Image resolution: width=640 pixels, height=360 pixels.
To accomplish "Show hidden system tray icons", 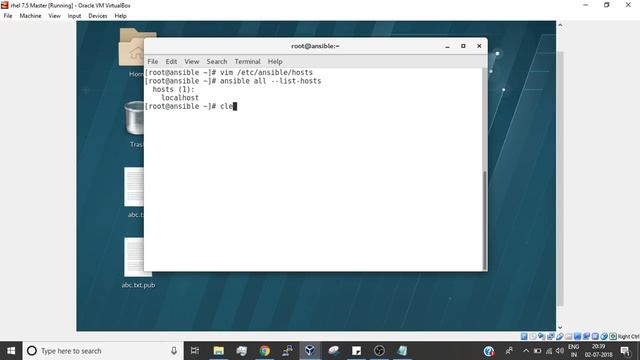I will coord(526,351).
